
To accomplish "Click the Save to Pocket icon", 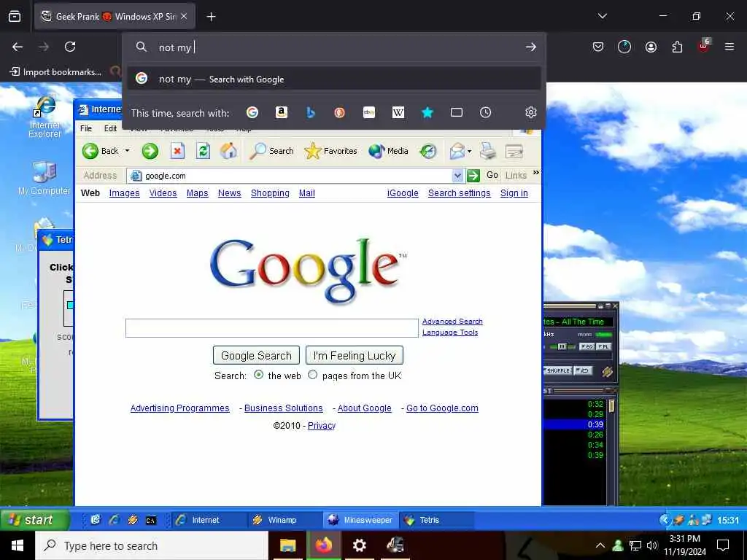I will point(598,47).
